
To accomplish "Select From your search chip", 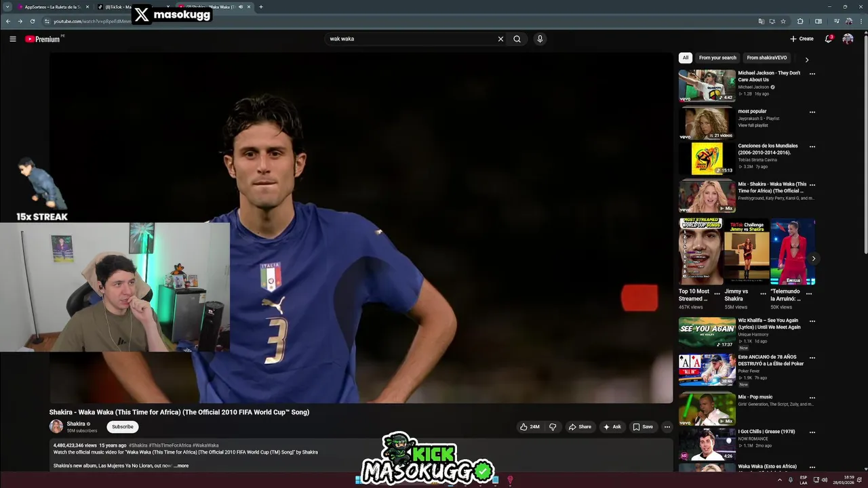I will [717, 58].
